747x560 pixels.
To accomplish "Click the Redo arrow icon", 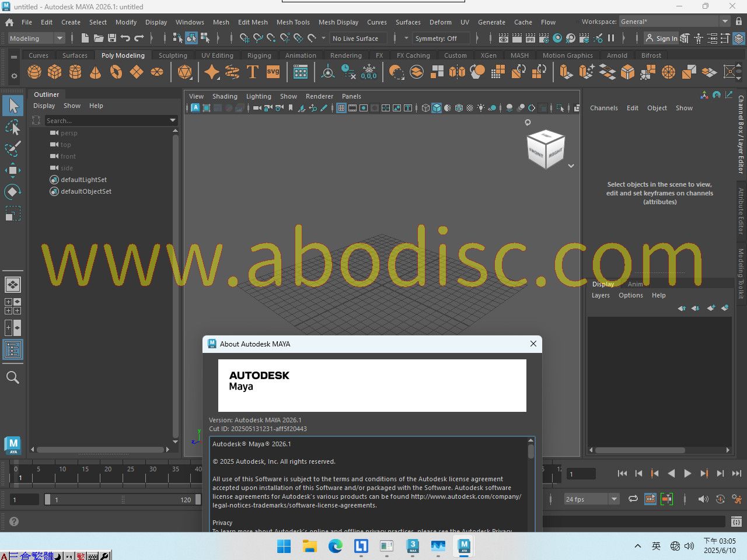I will [x=139, y=38].
